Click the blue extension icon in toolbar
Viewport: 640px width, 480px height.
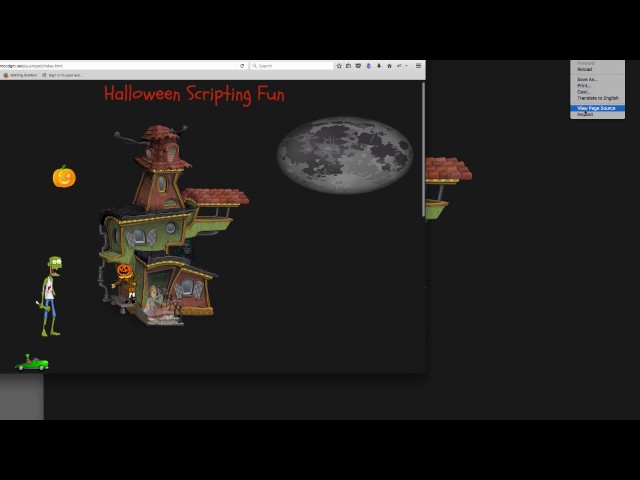(369, 66)
